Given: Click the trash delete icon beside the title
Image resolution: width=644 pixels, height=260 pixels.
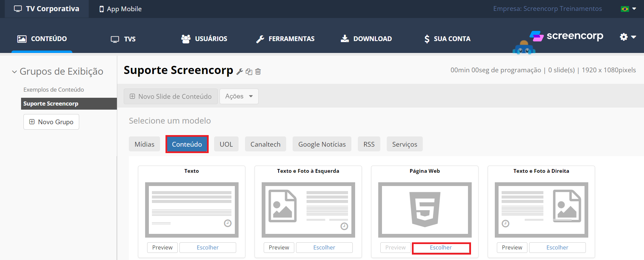Looking at the screenshot, I should pos(258,71).
